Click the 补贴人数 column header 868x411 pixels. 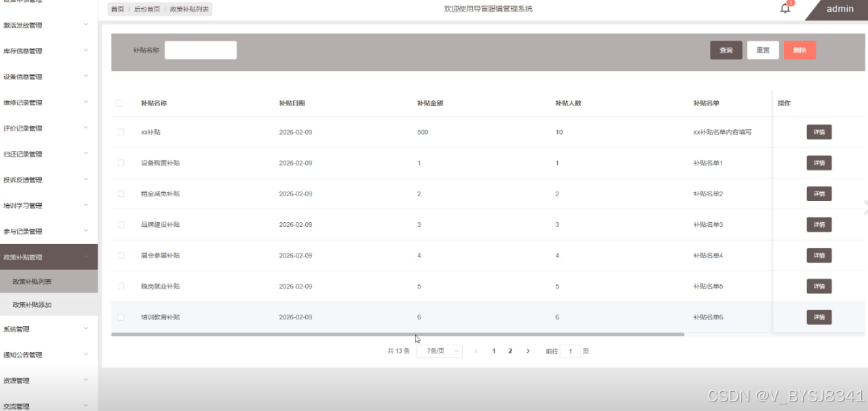(x=569, y=103)
